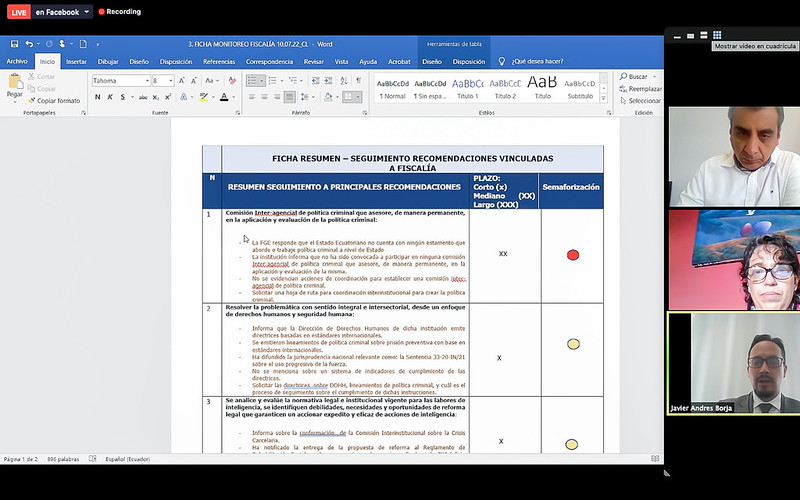Expand the numbering list dropdown

pos(282,81)
